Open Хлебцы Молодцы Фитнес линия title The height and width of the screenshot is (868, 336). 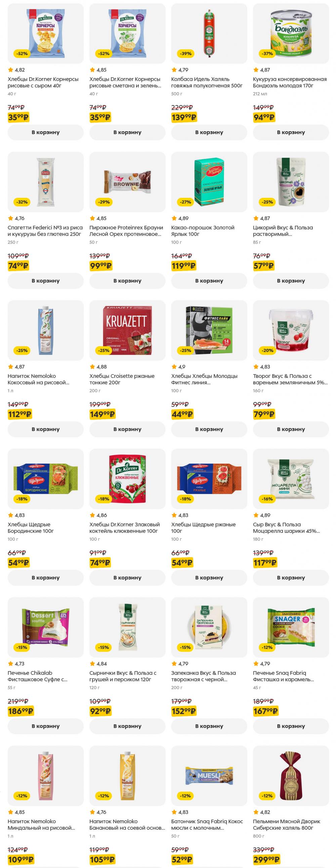[x=204, y=379]
